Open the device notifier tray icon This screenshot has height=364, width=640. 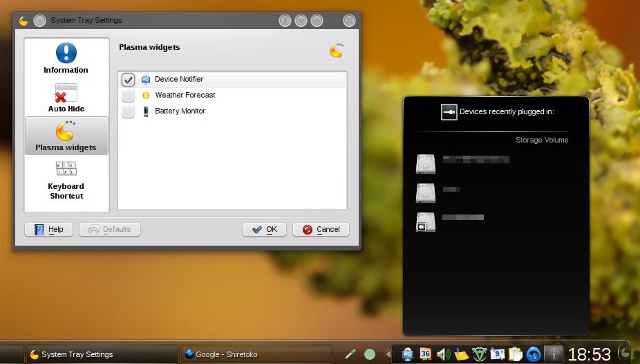tap(407, 354)
